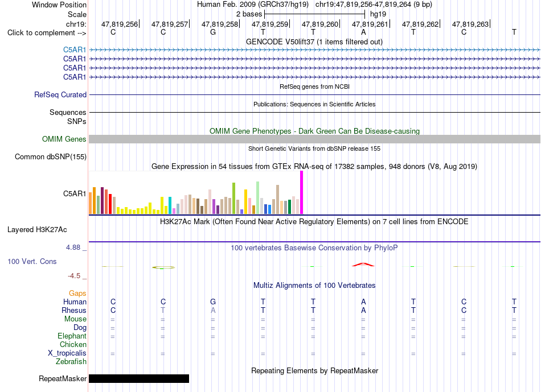Click the GTEx Gene Expression track title
Viewport: 541px width, 392px height.
[314, 167]
